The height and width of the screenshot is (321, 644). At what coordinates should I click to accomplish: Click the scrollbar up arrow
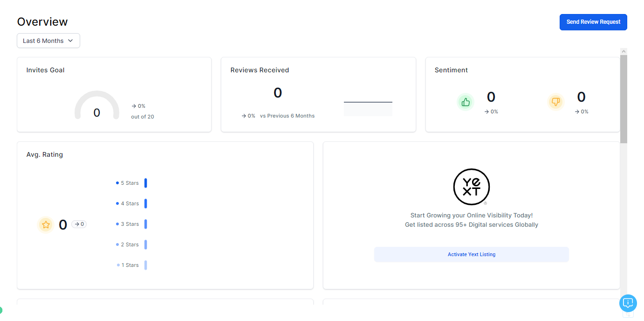(623, 51)
